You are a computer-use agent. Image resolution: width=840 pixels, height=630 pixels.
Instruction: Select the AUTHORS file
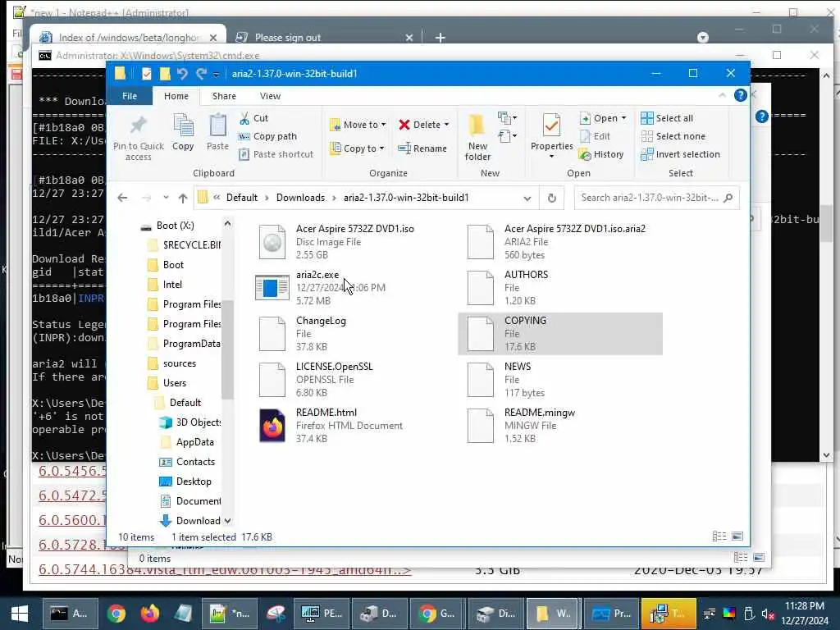click(560, 288)
